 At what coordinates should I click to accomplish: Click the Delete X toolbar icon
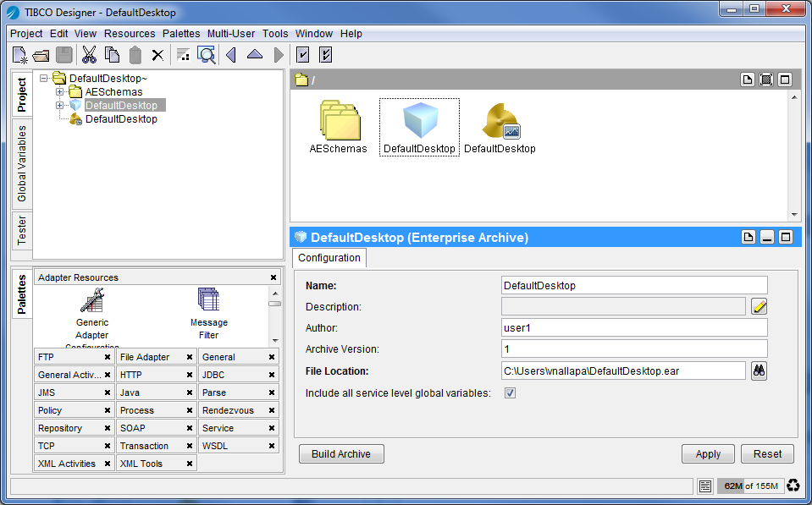[x=157, y=56]
